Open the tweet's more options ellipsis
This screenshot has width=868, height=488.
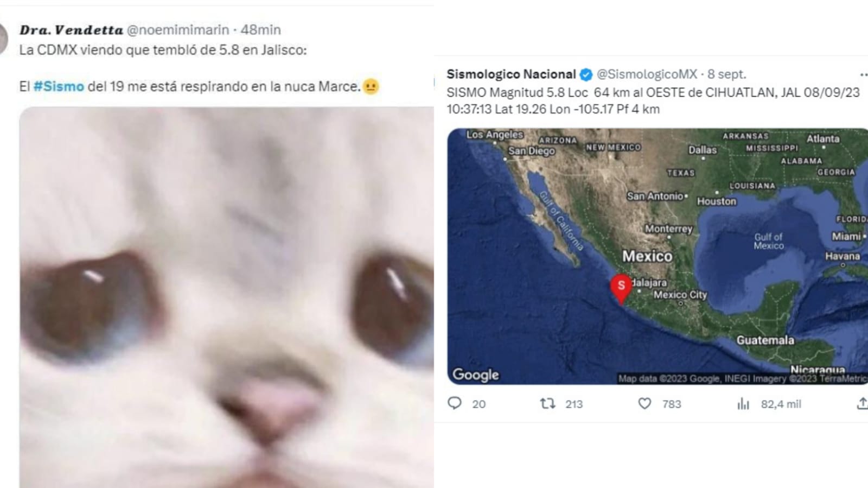click(863, 75)
